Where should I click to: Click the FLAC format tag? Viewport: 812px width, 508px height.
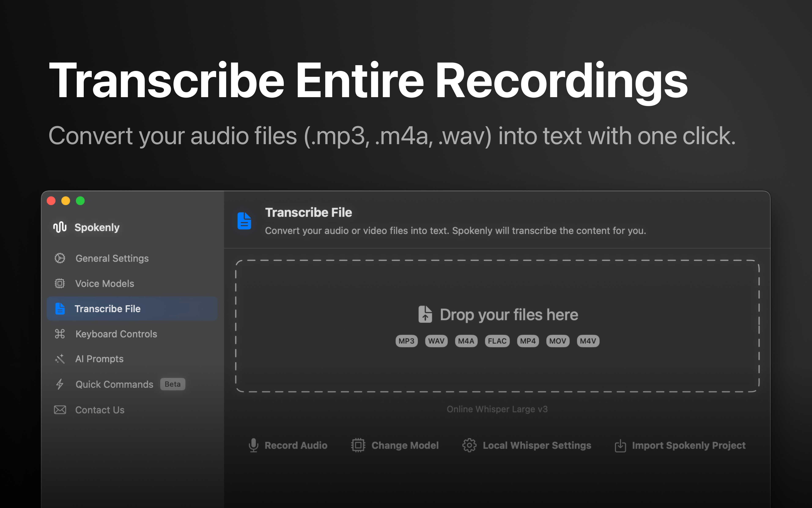(x=497, y=341)
